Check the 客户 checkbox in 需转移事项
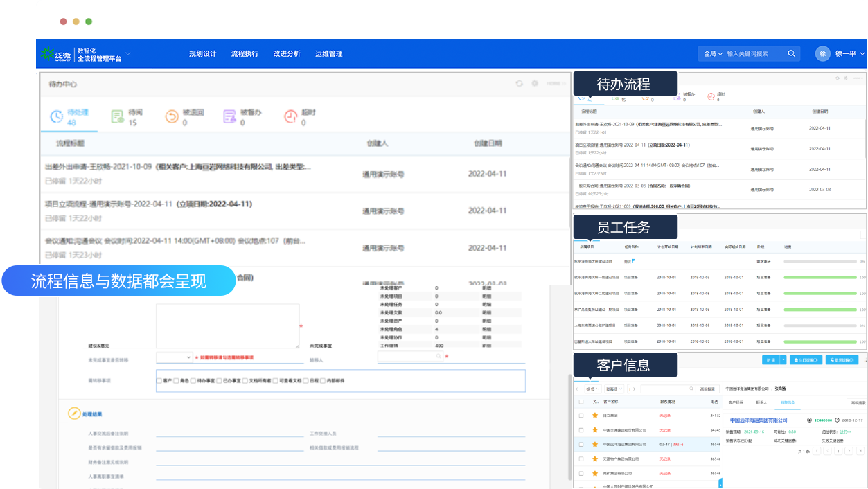868x489 pixels. point(159,381)
